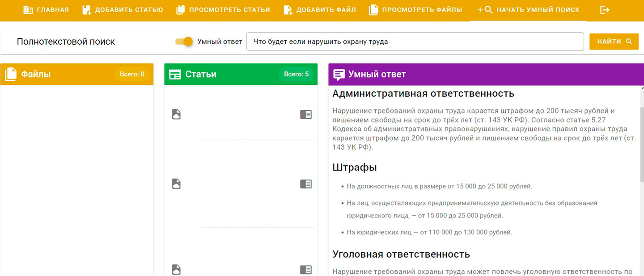This screenshot has width=644, height=276.
Task: Click the Статьи panel header icon
Action: (175, 74)
